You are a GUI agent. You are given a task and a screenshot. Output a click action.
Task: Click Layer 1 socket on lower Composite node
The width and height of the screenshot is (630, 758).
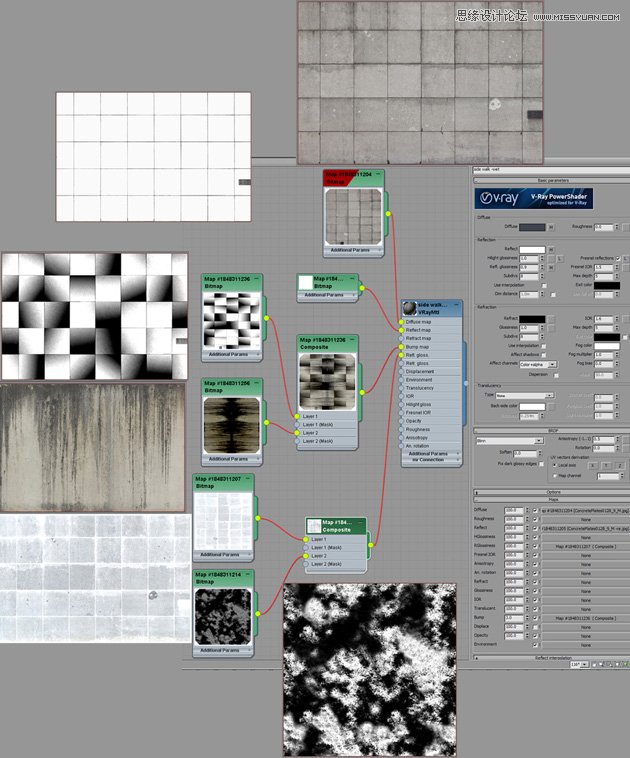point(306,539)
